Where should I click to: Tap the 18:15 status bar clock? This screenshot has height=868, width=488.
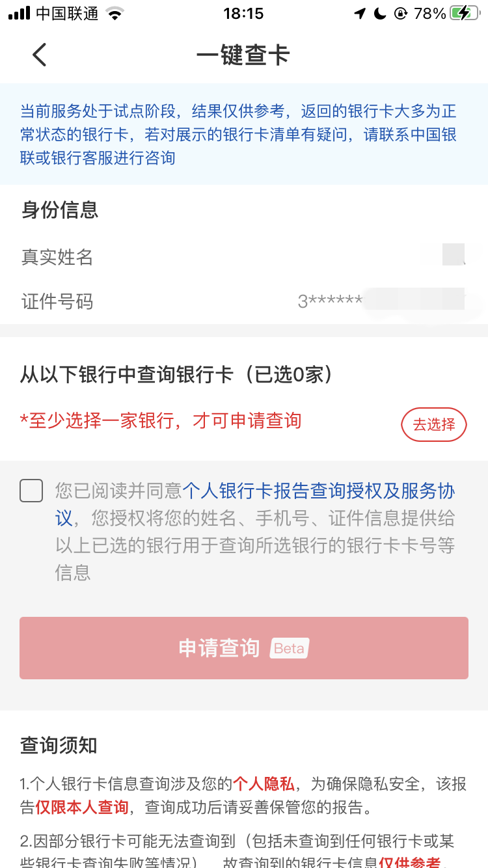[x=243, y=13]
